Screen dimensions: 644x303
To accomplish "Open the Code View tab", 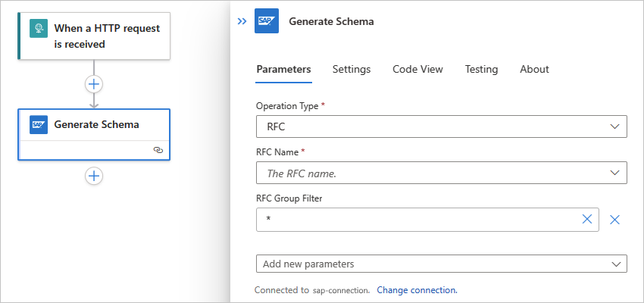I will click(x=417, y=69).
